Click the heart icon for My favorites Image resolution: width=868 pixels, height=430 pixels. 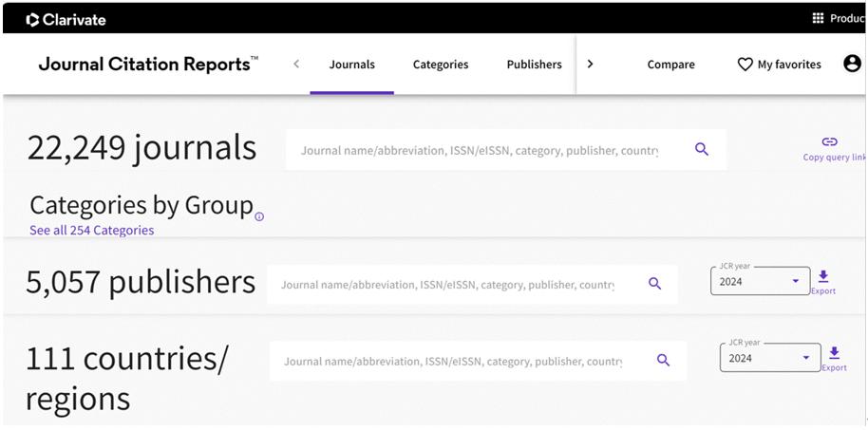745,65
